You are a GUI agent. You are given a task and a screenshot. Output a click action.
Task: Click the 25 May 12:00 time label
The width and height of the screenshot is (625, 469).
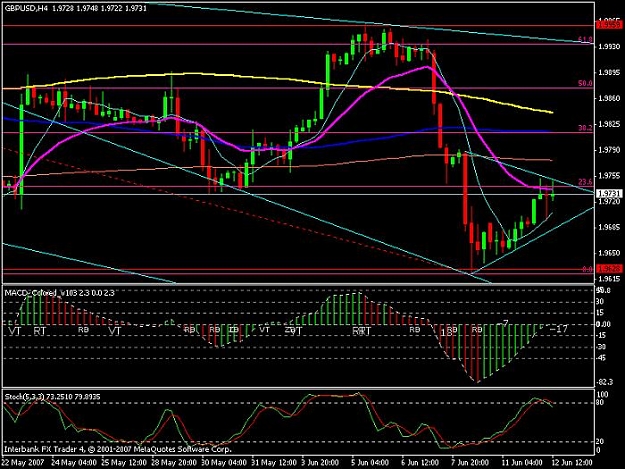[124, 463]
